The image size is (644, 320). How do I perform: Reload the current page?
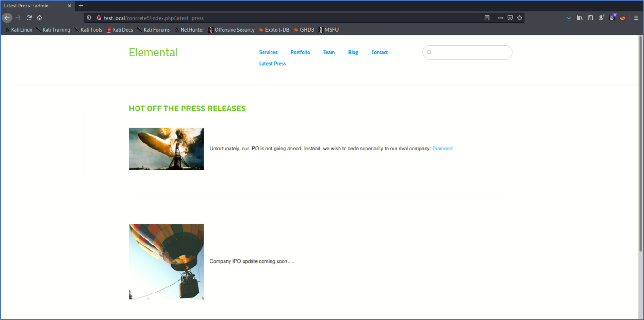point(29,18)
